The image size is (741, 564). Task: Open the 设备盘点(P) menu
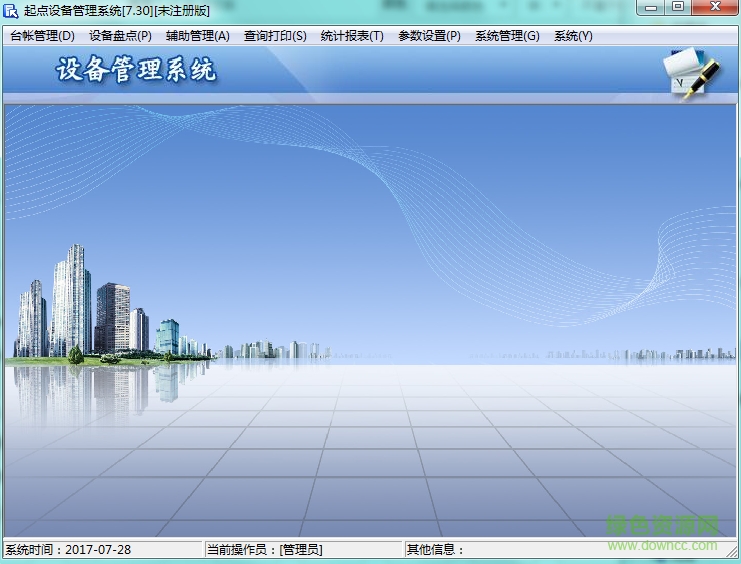coord(120,36)
